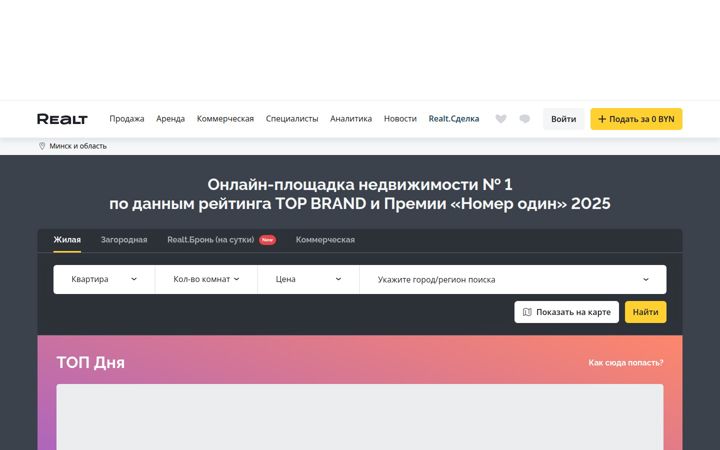Switch to Realt.Бронь (на сутки) tab
This screenshot has height=450, width=720.
(x=210, y=240)
